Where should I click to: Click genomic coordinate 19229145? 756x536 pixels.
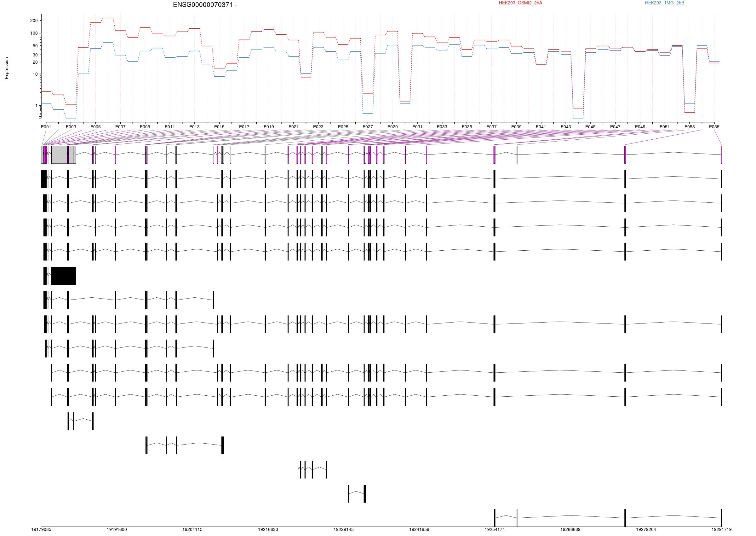click(x=344, y=530)
